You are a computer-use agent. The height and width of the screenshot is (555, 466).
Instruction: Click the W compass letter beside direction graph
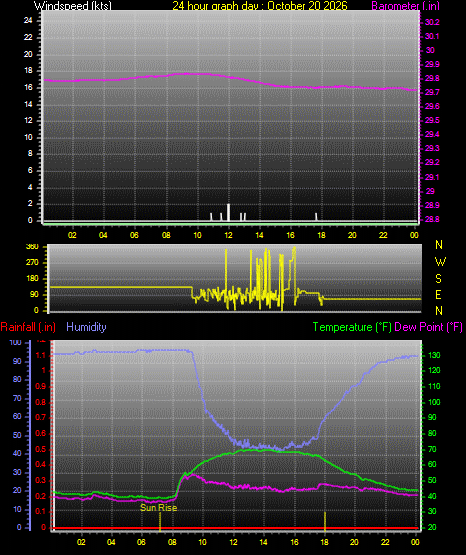tap(440, 262)
